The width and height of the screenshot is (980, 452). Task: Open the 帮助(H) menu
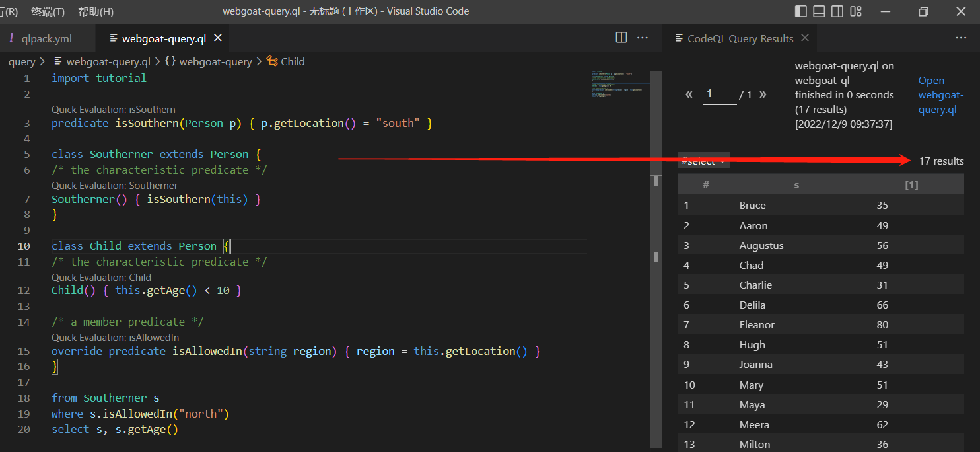tap(96, 11)
